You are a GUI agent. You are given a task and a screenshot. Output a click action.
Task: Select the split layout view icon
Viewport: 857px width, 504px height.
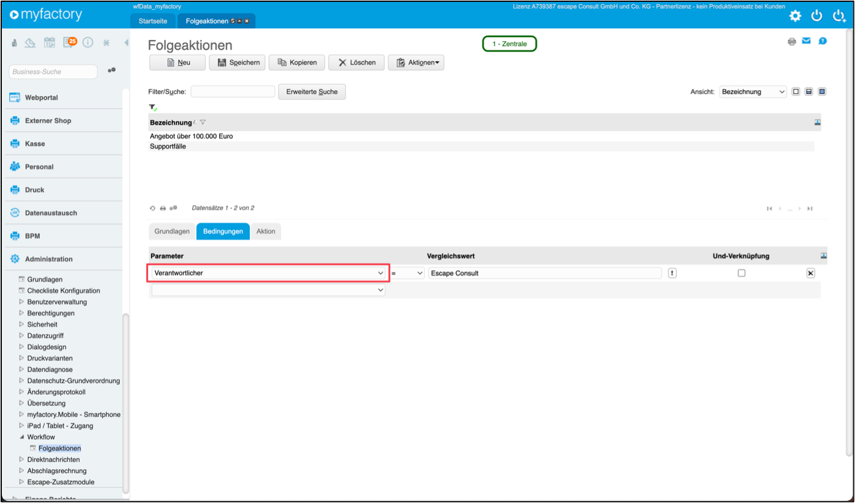pyautogui.click(x=809, y=91)
